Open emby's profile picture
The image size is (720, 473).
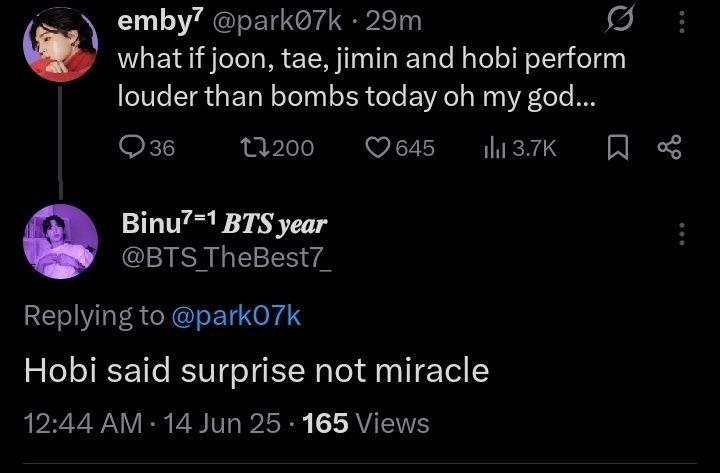[x=60, y=44]
